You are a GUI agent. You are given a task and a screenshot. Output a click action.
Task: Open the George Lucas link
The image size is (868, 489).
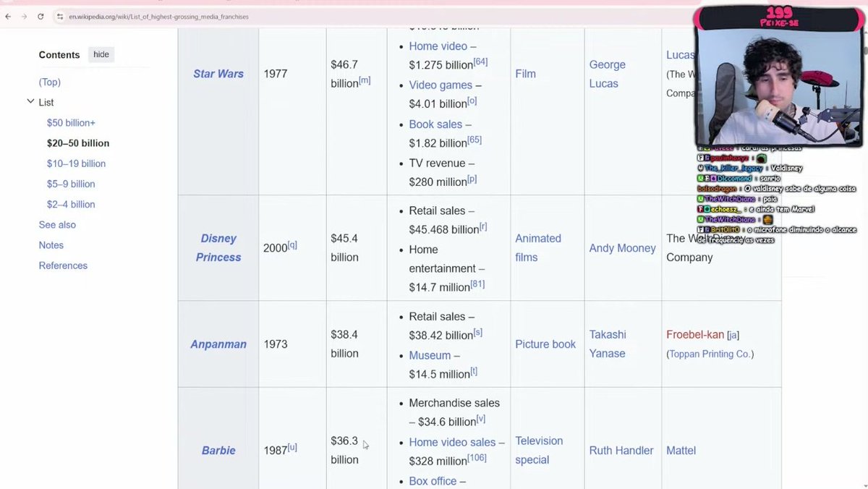tap(607, 74)
